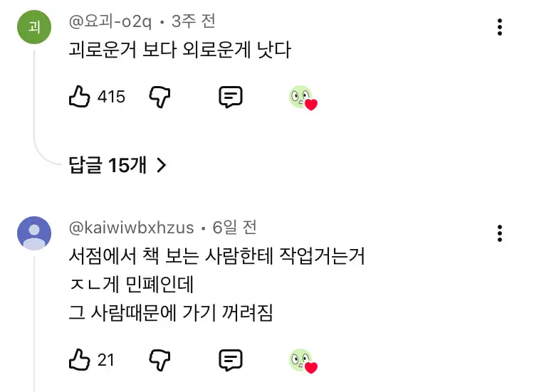This screenshot has height=392, width=534.
Task: Open reply box icon under kaiwiwbxhzus's comment
Action: [x=230, y=360]
